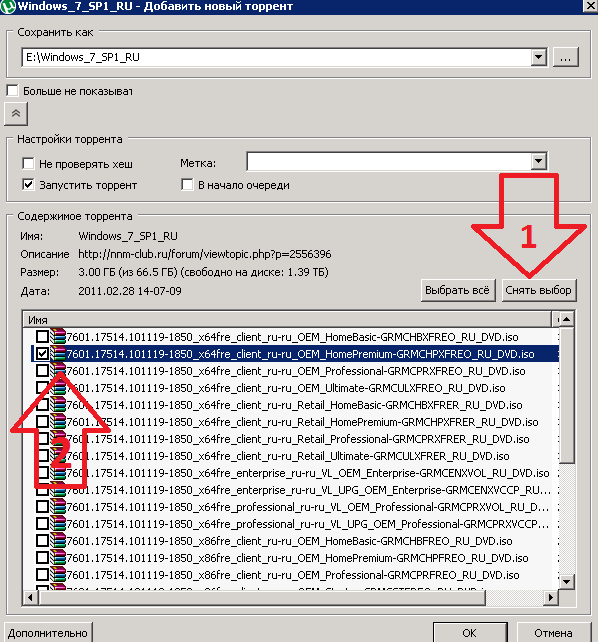Viewport: 598px width, 642px height.
Task: Enable the 'Не проверять хеш' checkbox
Action: [28, 164]
